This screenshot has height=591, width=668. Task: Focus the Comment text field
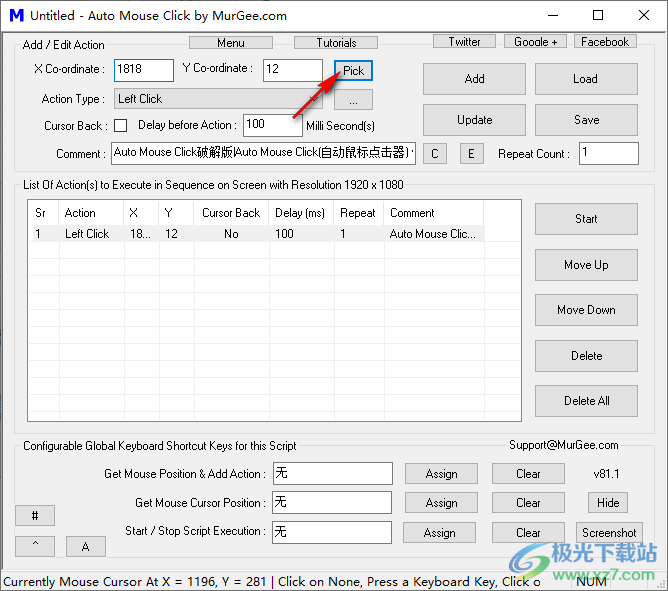pyautogui.click(x=263, y=153)
